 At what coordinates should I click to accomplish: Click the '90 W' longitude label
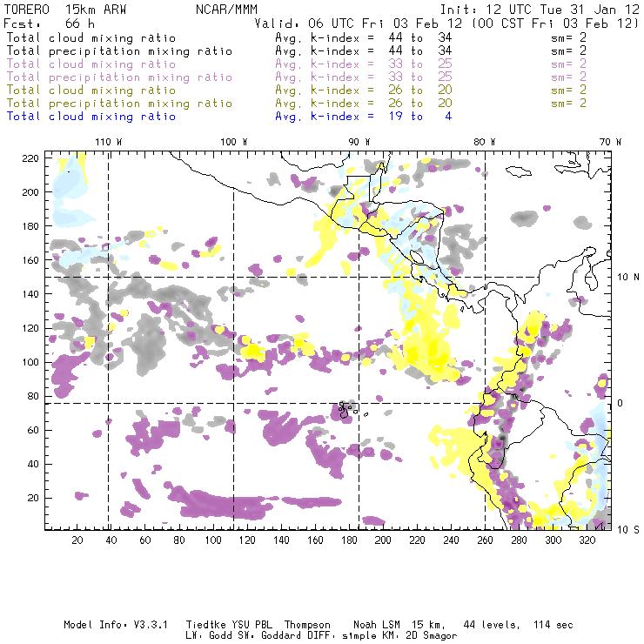(x=359, y=142)
